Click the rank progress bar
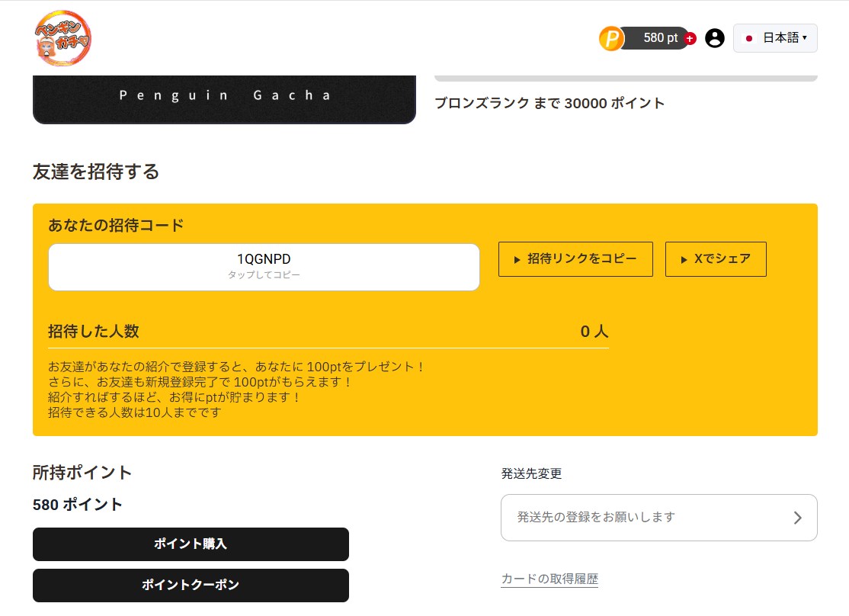 coord(625,79)
